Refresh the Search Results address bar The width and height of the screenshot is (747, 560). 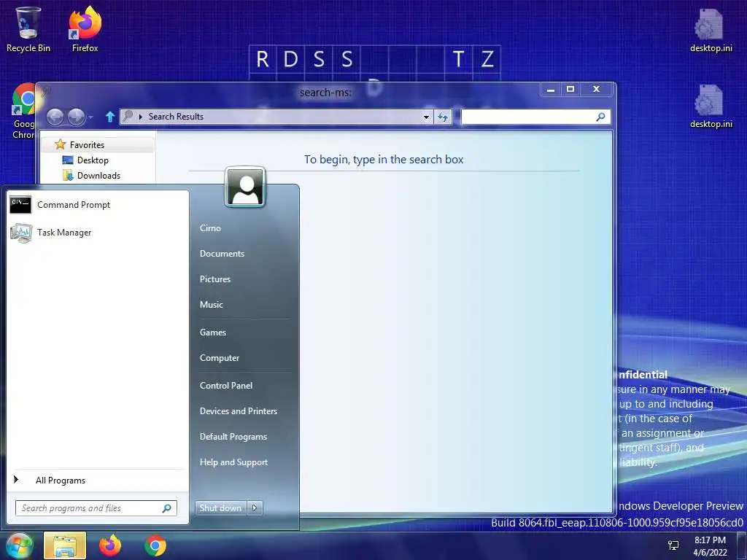443,117
